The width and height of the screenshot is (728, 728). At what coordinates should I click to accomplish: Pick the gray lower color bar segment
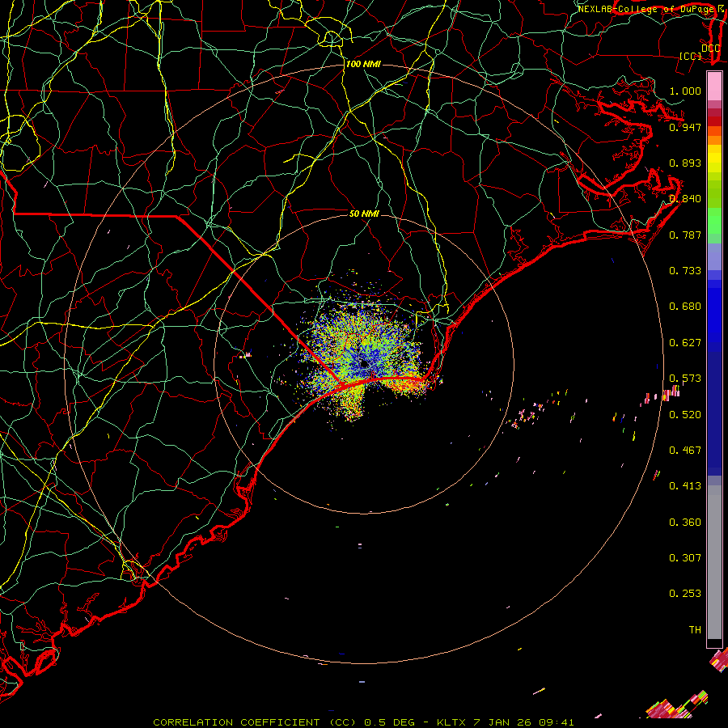[714, 562]
